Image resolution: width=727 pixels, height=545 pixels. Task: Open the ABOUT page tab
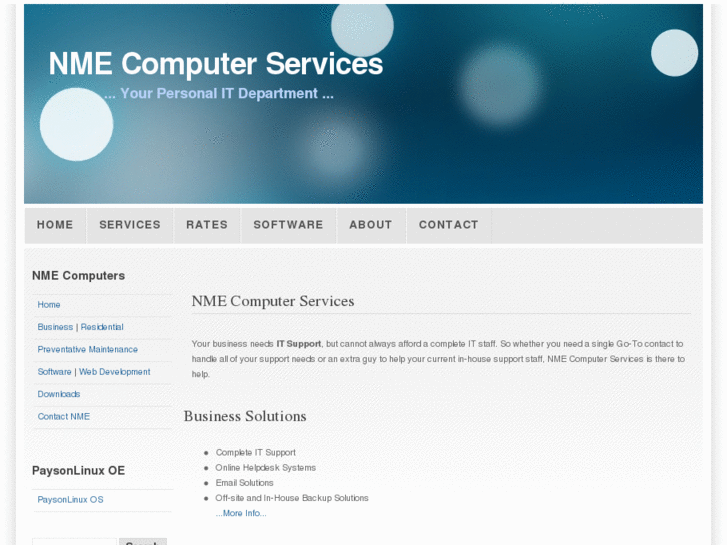point(370,225)
